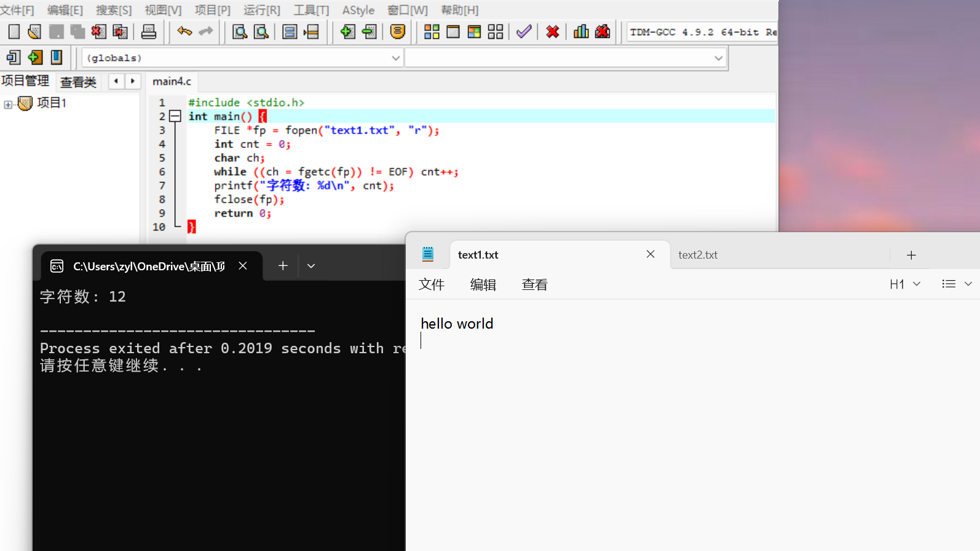Click the Go to function icon
The width and height of the screenshot is (980, 551).
(290, 32)
